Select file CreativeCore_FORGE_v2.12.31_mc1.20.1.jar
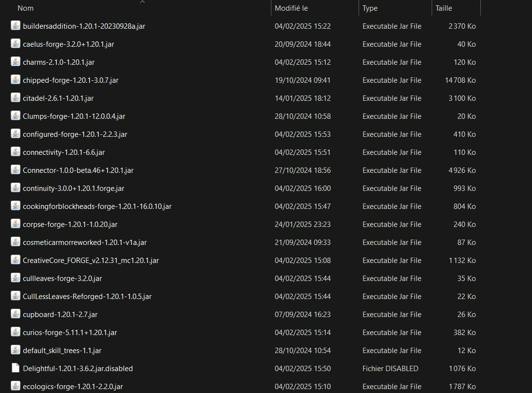The height and width of the screenshot is (393, 532). click(91, 260)
